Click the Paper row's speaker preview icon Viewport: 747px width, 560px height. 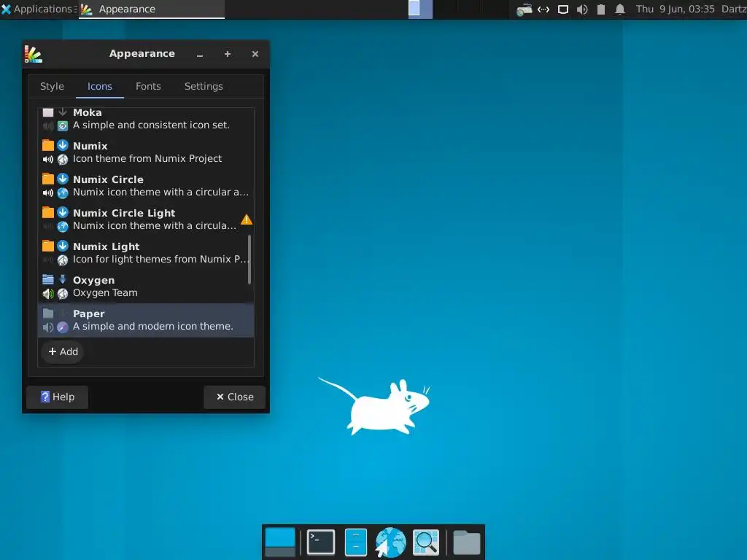tap(48, 327)
